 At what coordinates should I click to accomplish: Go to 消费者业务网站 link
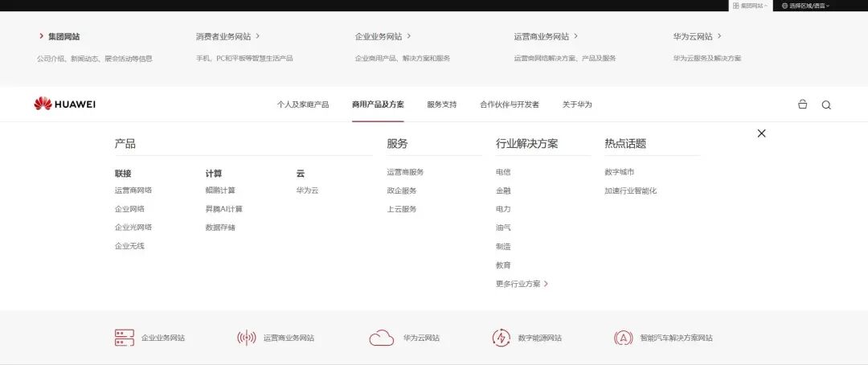tap(223, 36)
